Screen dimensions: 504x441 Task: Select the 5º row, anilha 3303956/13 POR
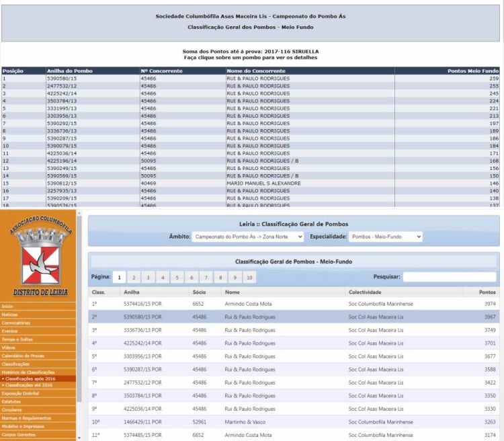pos(294,356)
